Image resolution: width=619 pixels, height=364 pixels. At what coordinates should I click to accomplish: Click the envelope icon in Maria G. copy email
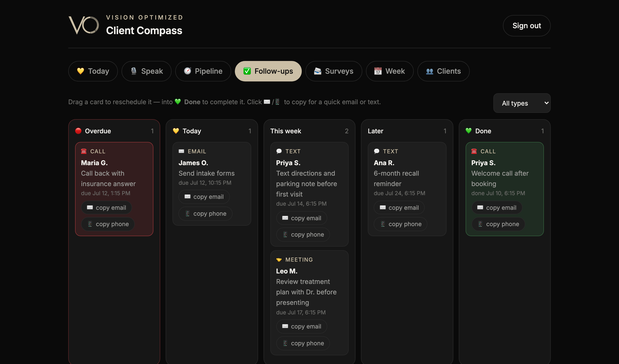pos(90,207)
